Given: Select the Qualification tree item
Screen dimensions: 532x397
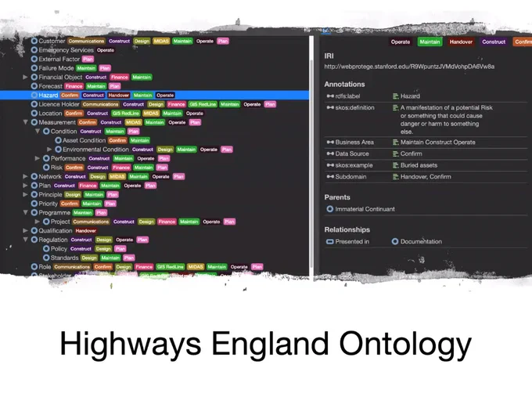Looking at the screenshot, I should [x=56, y=230].
